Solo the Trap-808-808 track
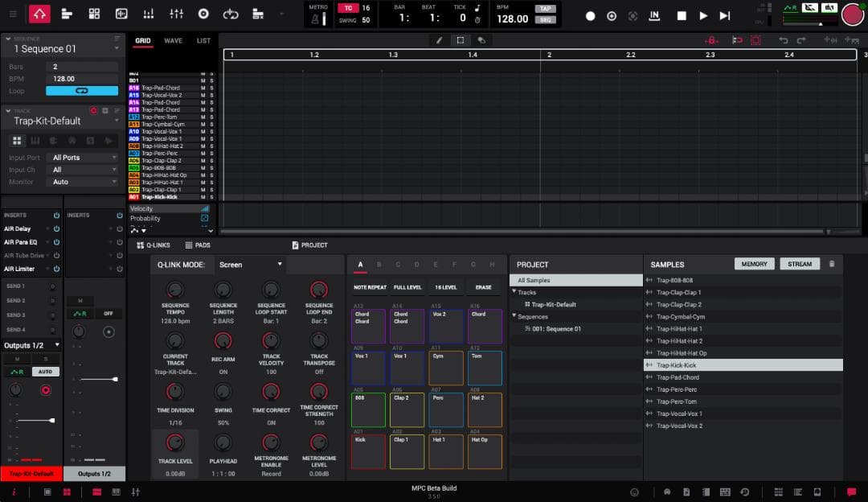Viewport: 868px width, 502px height. coord(211,167)
